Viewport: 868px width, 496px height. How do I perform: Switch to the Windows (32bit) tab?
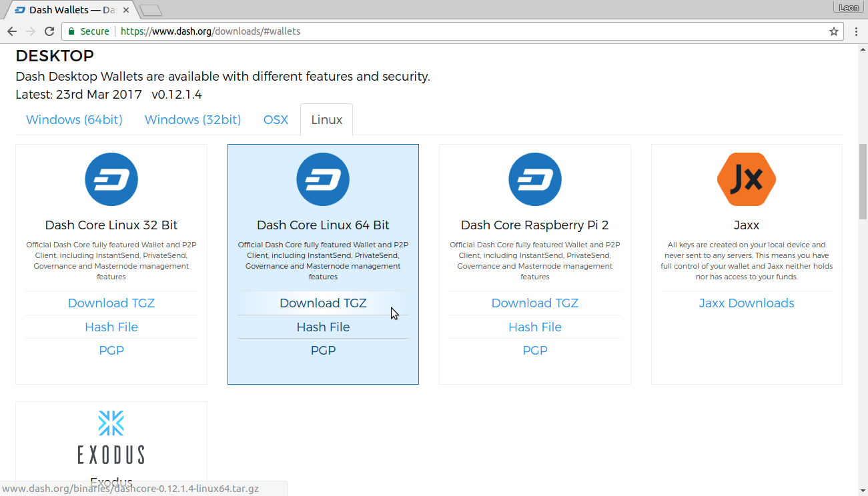[x=193, y=120]
